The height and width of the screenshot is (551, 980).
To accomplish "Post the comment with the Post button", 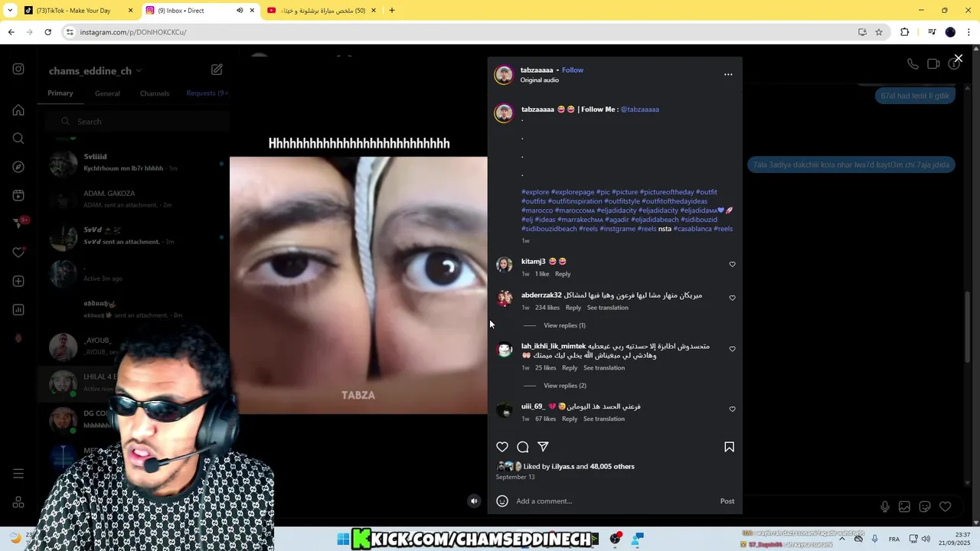I will tap(727, 501).
